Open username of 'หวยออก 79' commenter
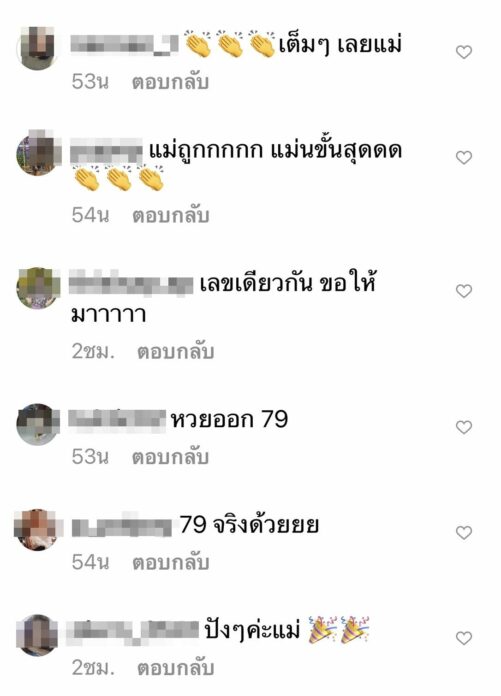501x696 pixels. (x=117, y=419)
